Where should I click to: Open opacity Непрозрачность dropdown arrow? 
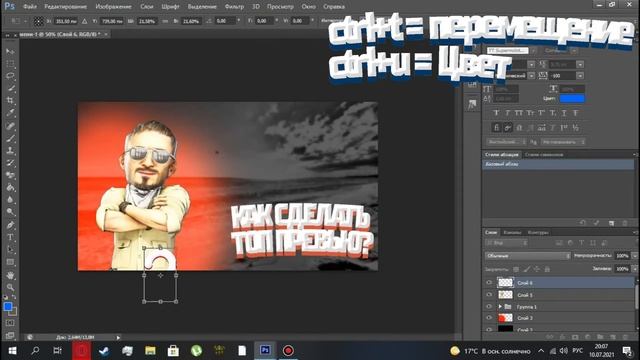[x=635, y=256]
